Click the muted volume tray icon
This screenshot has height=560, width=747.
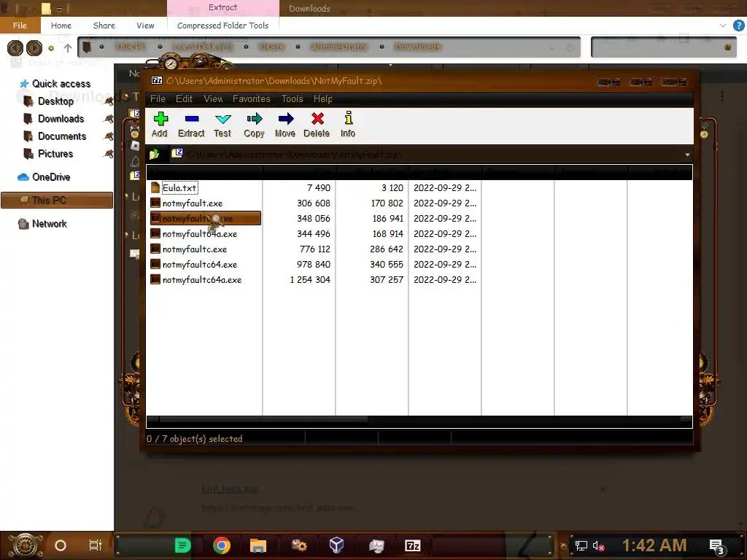[x=599, y=545]
